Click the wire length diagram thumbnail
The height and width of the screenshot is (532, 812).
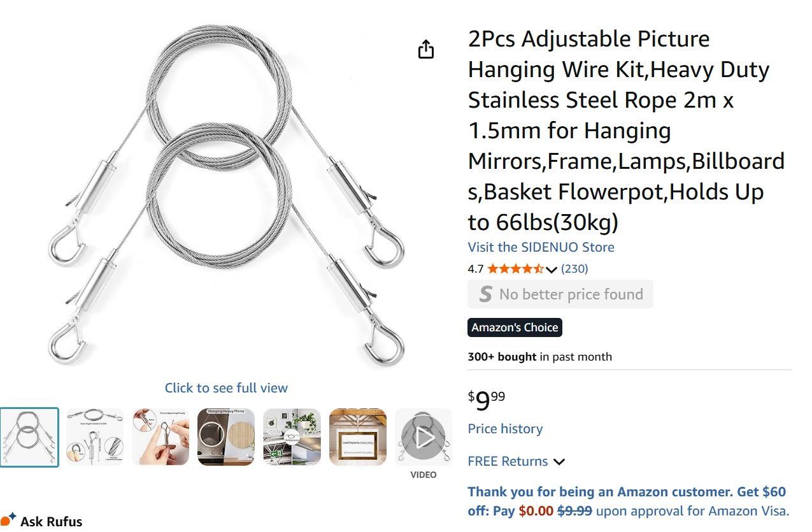(x=95, y=436)
